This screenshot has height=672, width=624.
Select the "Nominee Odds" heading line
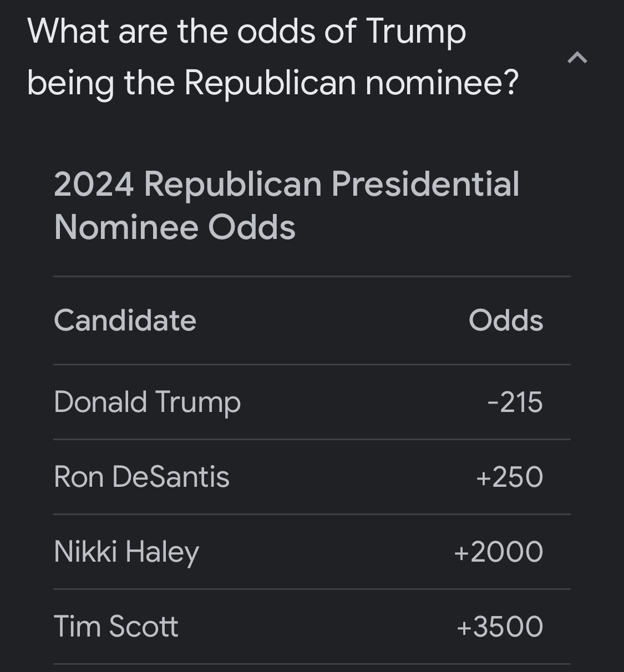pyautogui.click(x=175, y=227)
